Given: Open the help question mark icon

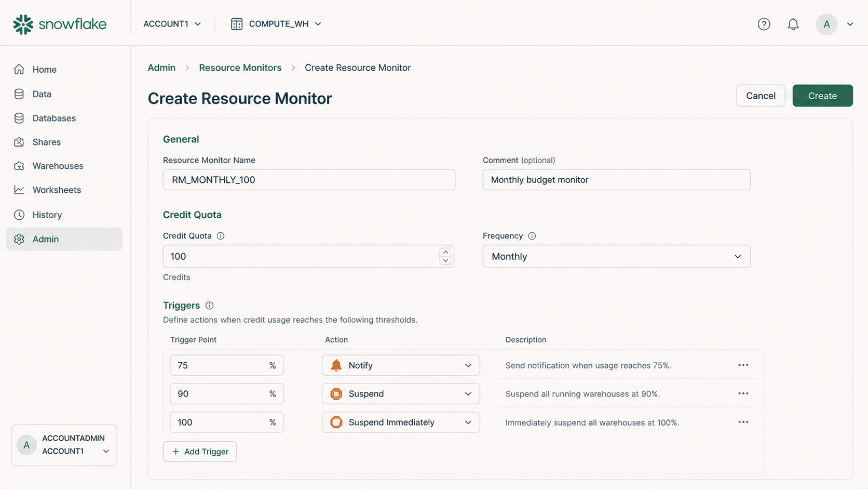Looking at the screenshot, I should 764,24.
